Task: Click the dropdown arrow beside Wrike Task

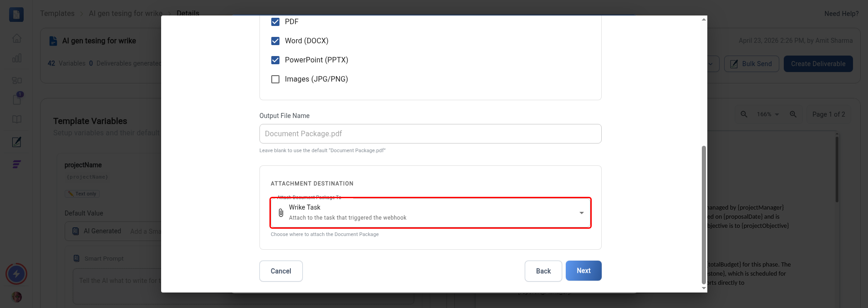Action: pos(581,213)
